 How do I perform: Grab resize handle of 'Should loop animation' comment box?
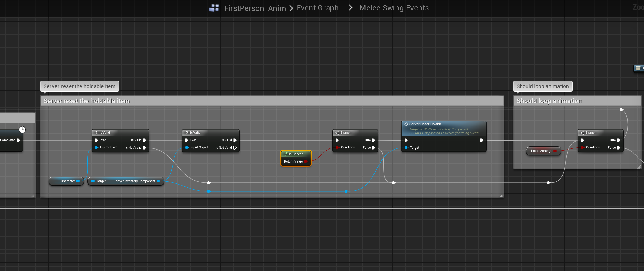(639, 167)
